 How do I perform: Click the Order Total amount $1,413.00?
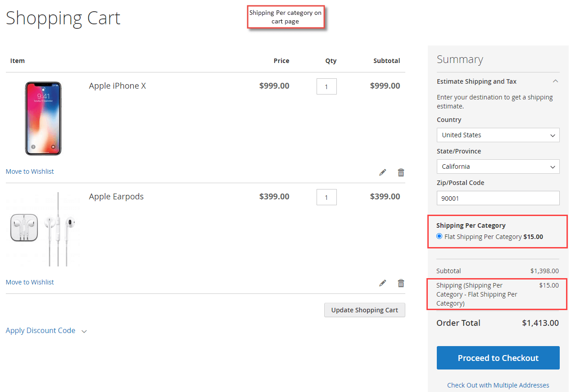[x=540, y=323]
